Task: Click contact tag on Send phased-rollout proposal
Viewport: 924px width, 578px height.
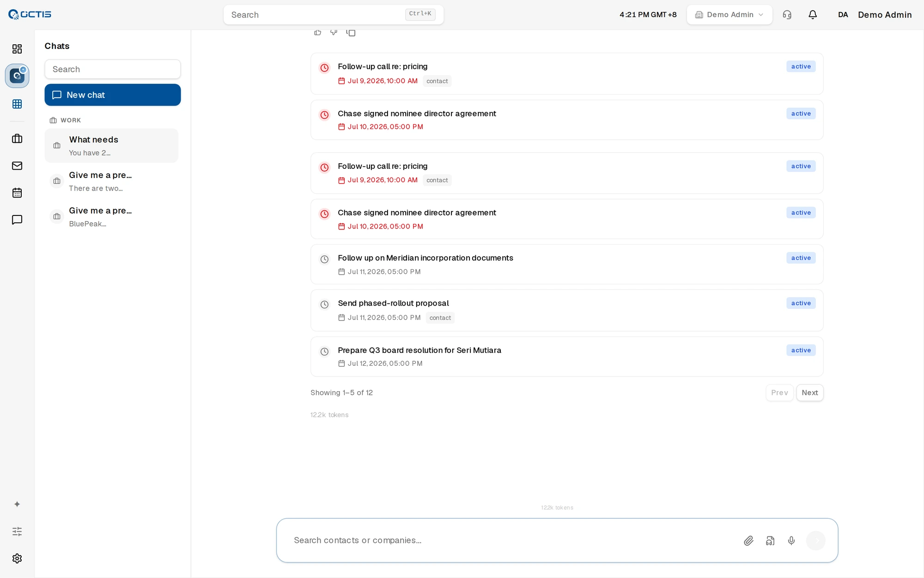Action: [440, 318]
